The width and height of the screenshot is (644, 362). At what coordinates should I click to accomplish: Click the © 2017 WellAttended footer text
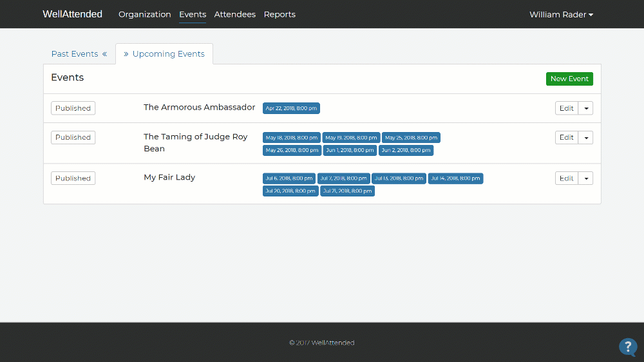pyautogui.click(x=322, y=342)
